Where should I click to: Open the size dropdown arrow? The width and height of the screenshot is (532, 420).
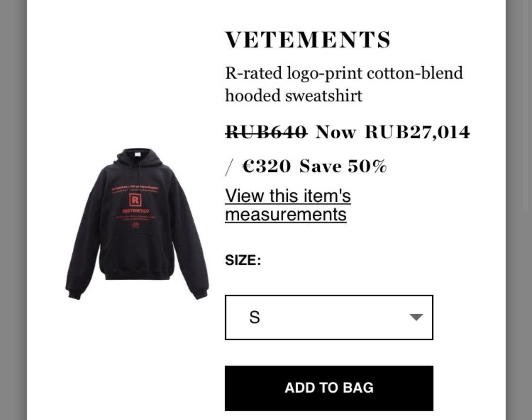pyautogui.click(x=416, y=317)
